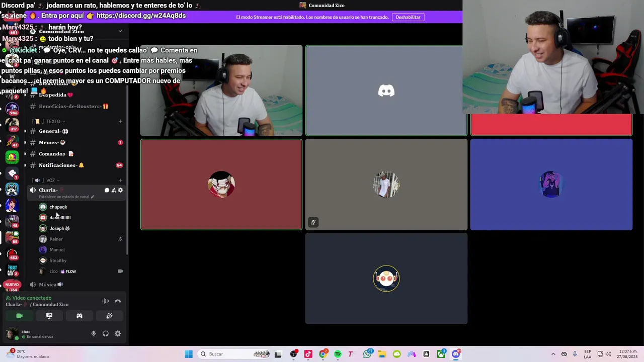This screenshot has width=644, height=362.
Task: Join the Música voice channel
Action: pyautogui.click(x=75, y=285)
